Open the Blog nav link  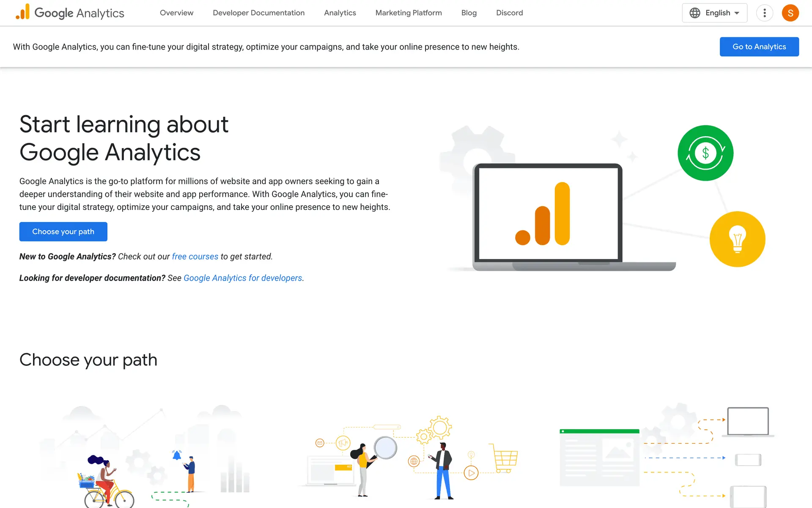tap(469, 13)
